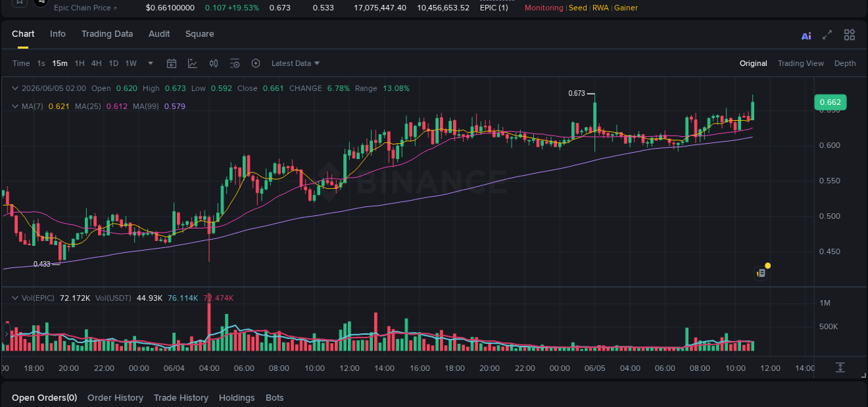Follow the Epic Chain Price link
The width and height of the screenshot is (868, 407).
pyautogui.click(x=85, y=8)
